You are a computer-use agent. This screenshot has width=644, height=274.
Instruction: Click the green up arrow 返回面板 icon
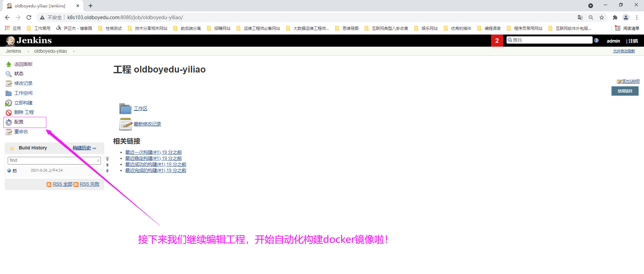coord(9,64)
